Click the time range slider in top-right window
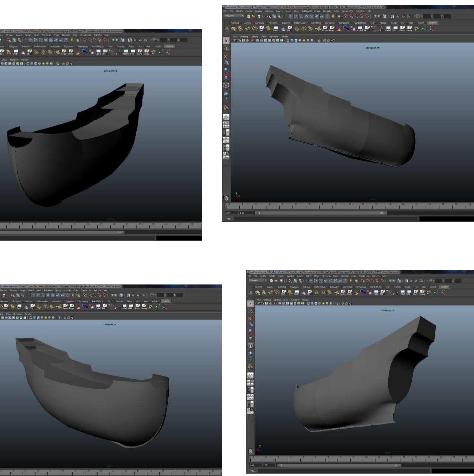The width and height of the screenshot is (474, 476). (321, 213)
